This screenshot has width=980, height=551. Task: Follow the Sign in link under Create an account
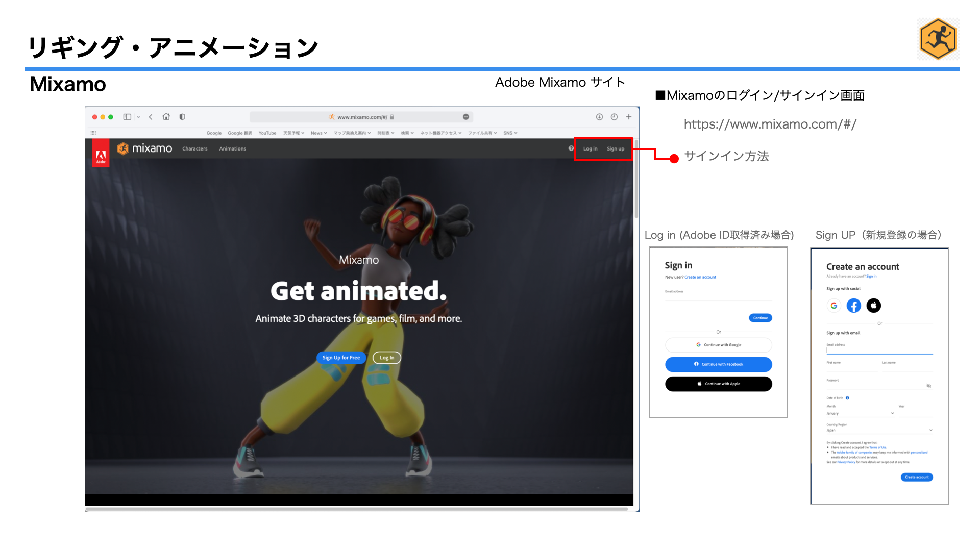point(871,276)
